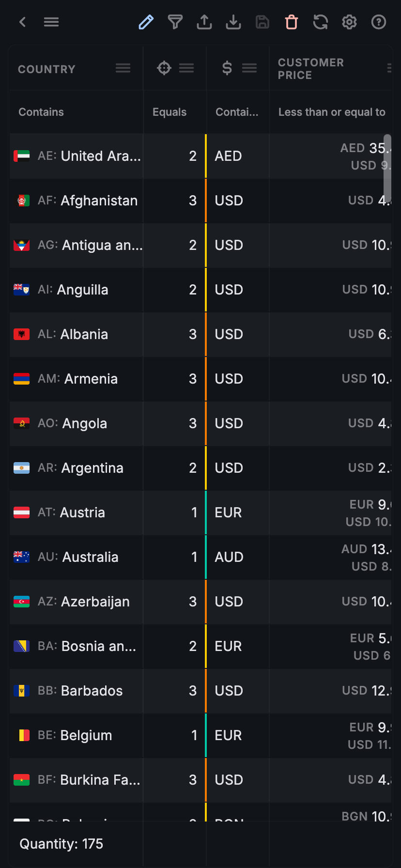Screen dimensions: 401x868
Task: Open the Country column menu
Action: [123, 68]
